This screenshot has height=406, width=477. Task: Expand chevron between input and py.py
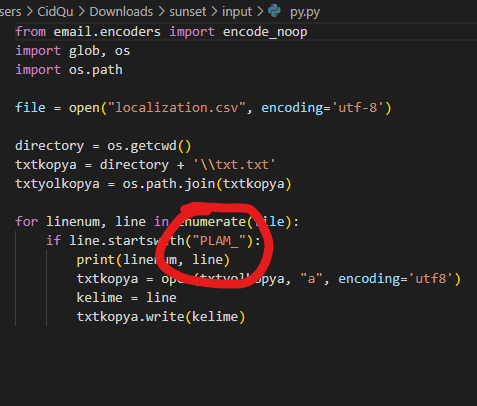click(x=260, y=12)
